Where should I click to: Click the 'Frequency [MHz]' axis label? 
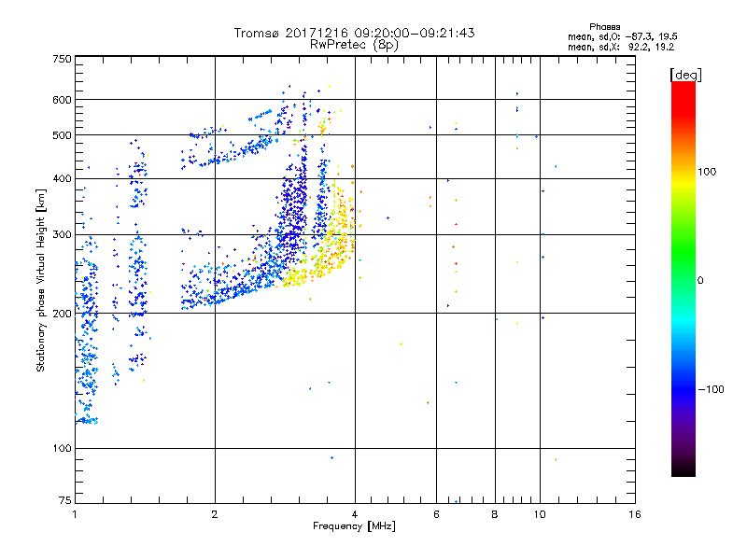pyautogui.click(x=354, y=526)
